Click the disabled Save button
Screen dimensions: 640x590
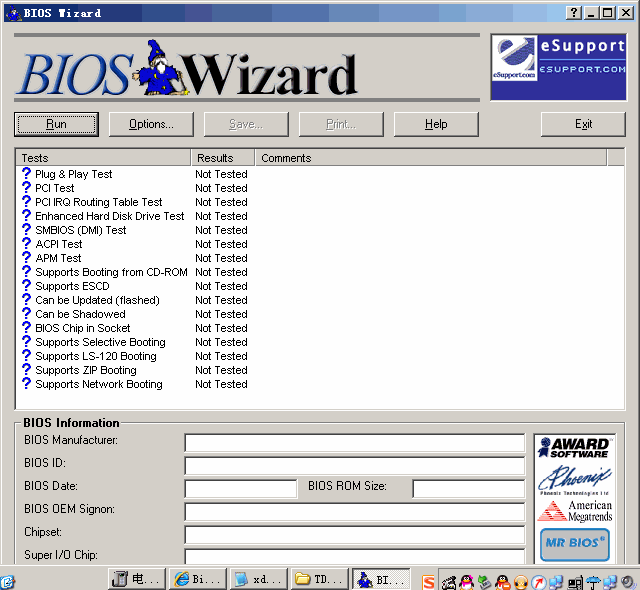click(246, 124)
